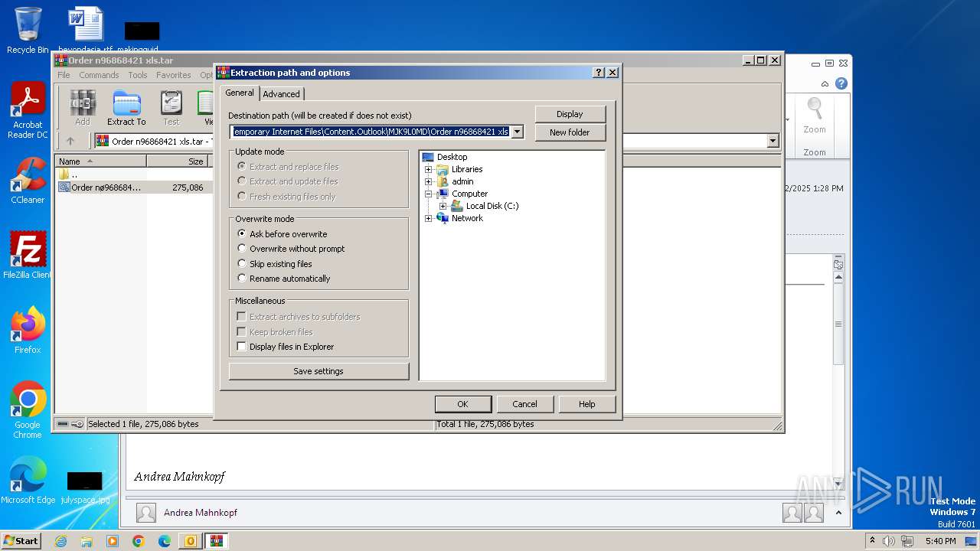Click the Test toolbar icon in WinRAR
Image resolution: width=980 pixels, height=551 pixels.
(x=171, y=107)
